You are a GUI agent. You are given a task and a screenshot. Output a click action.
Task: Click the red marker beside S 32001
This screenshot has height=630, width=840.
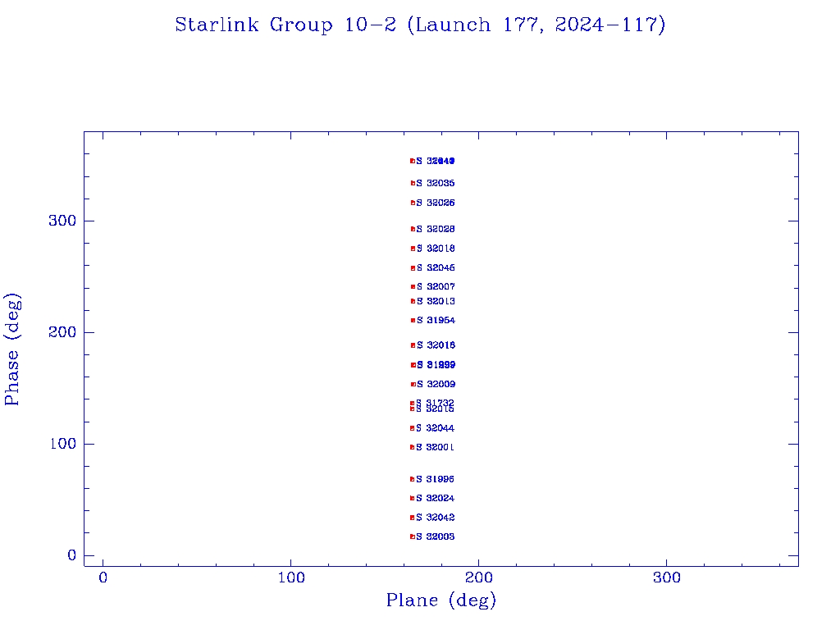413,447
